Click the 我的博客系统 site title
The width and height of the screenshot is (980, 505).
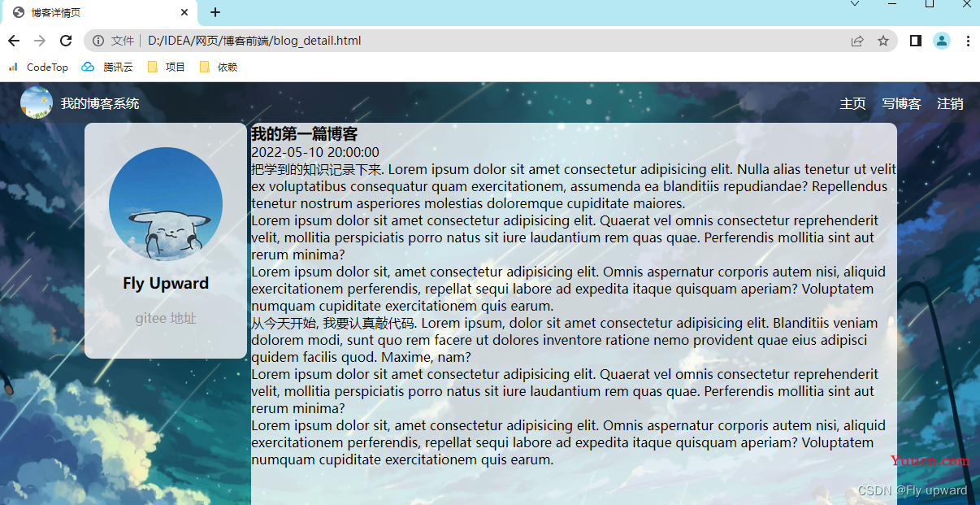100,104
